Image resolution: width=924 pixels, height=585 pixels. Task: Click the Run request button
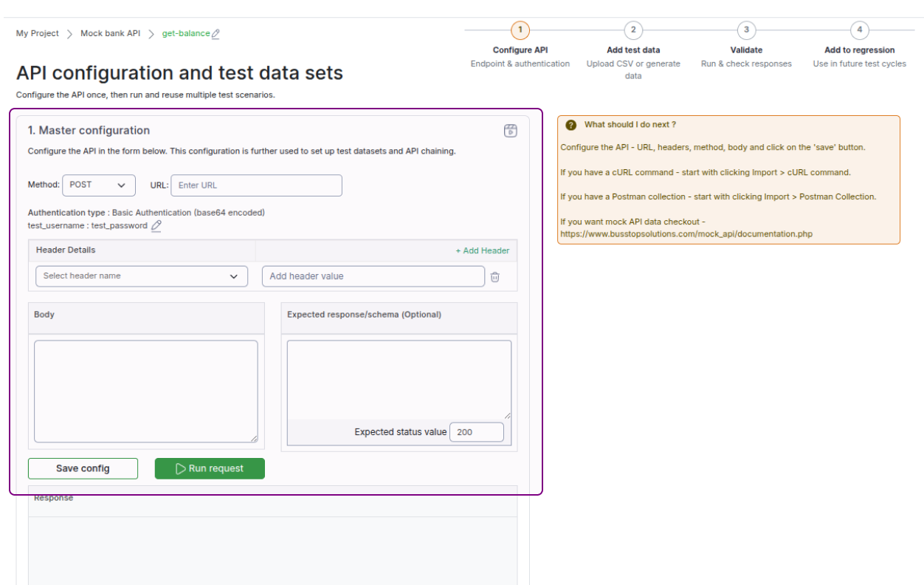pos(210,468)
